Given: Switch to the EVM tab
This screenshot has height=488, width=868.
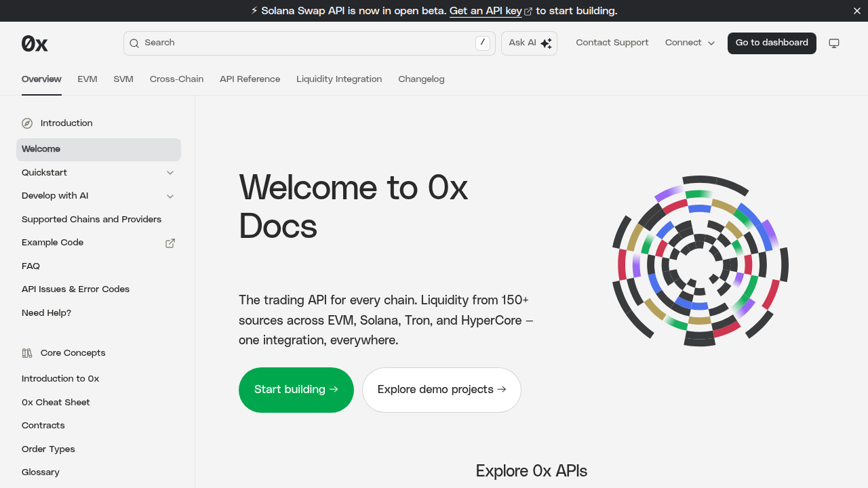Looking at the screenshot, I should 87,79.
